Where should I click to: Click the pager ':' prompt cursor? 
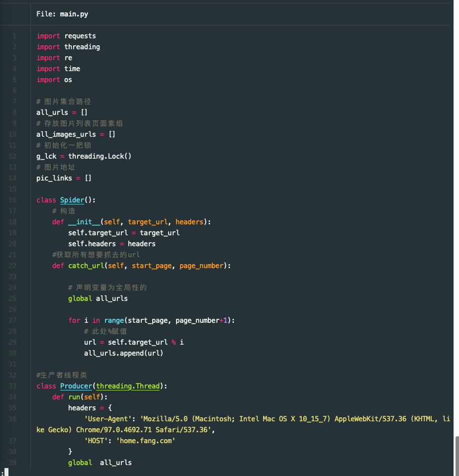tap(6, 472)
